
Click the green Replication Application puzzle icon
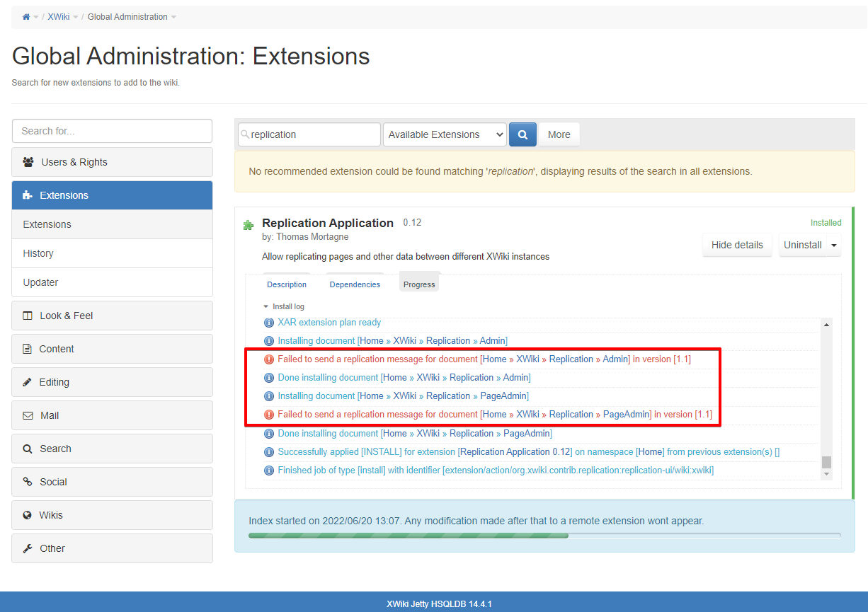[249, 225]
